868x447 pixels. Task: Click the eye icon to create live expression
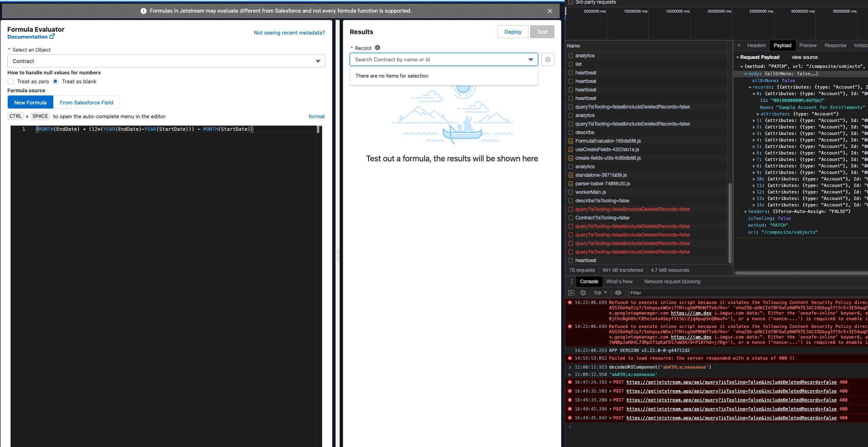(618, 293)
